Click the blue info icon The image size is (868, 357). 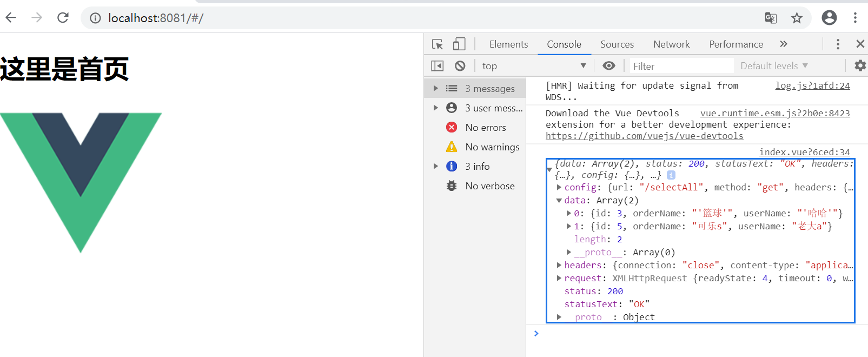coord(452,166)
